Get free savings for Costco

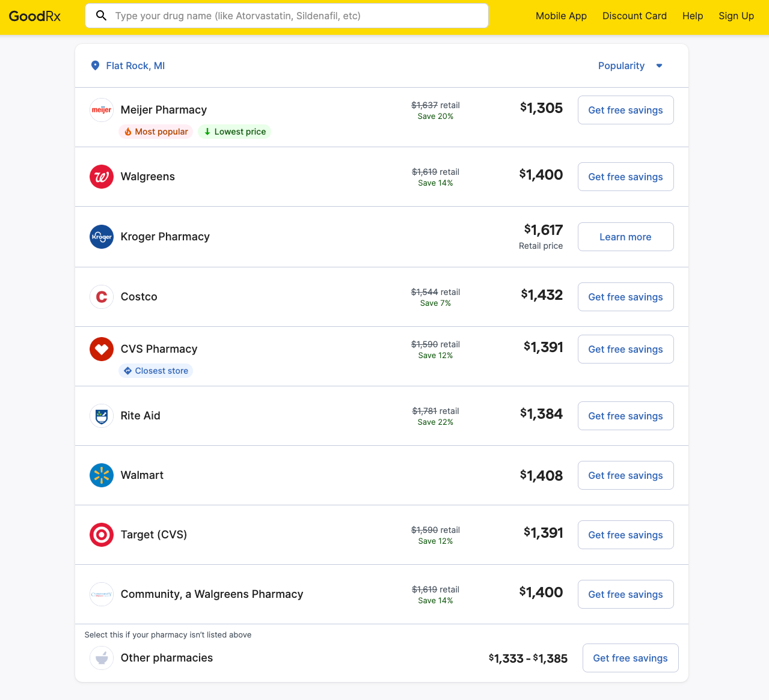[x=625, y=297]
